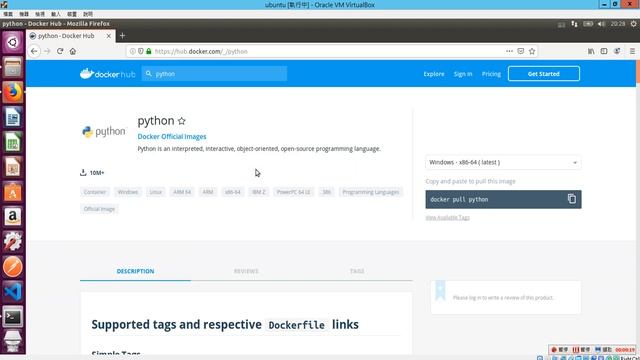The width and height of the screenshot is (640, 360).
Task: Launch Firefox from the dock
Action: (13, 92)
